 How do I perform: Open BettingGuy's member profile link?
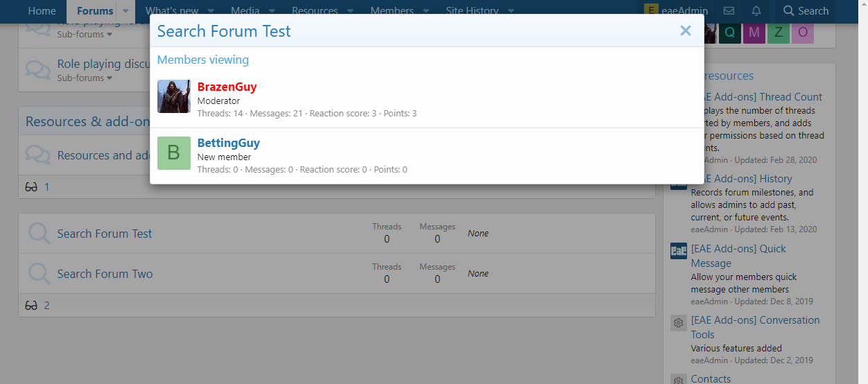229,143
